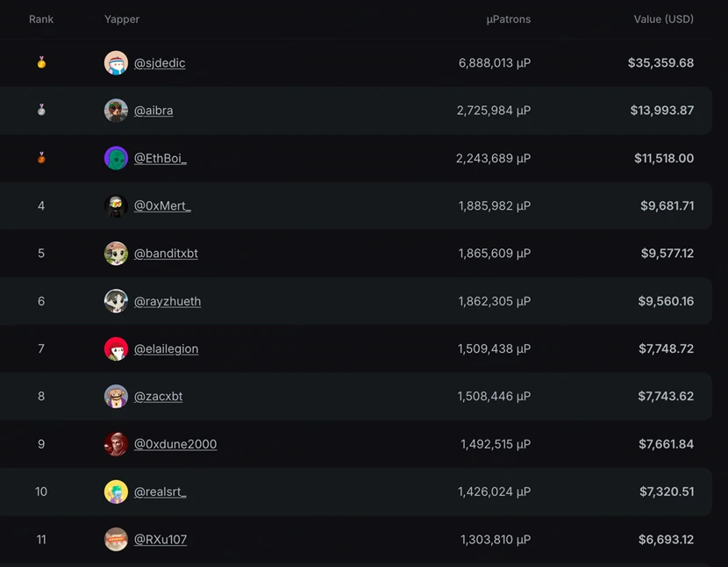Click the silver medal icon beside @aibra
Screen dimensions: 728x567
40,111
